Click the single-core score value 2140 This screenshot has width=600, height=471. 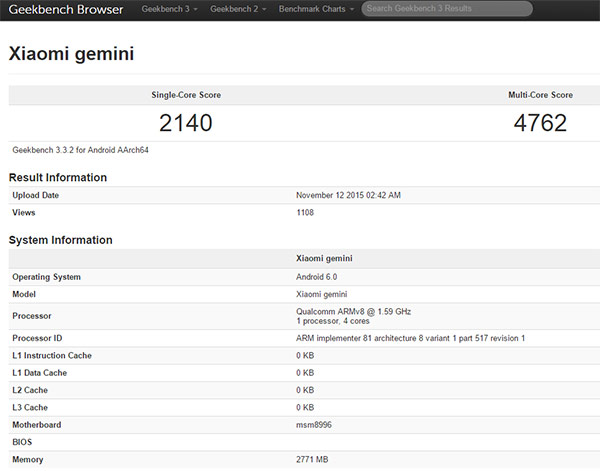[186, 123]
